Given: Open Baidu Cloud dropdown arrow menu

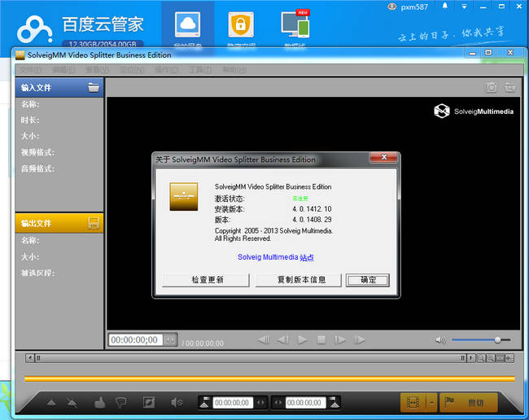Looking at the screenshot, I should tap(464, 6).
